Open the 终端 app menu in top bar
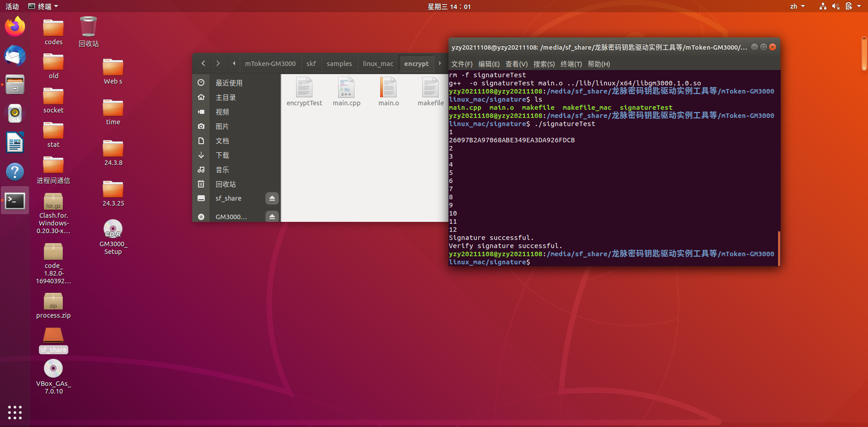Image resolution: width=868 pixels, height=427 pixels. coord(43,6)
